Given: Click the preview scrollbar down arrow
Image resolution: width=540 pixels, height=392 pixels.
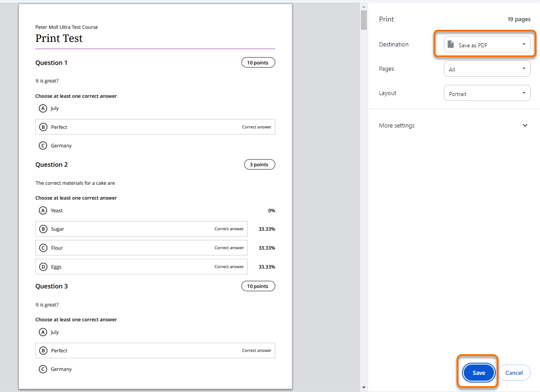Looking at the screenshot, I should point(364,387).
